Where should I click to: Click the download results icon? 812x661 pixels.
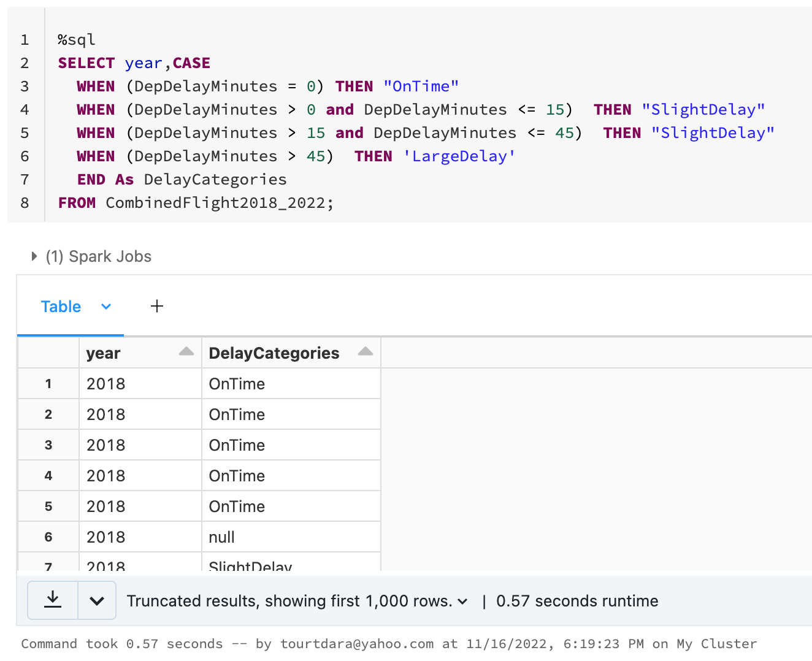(53, 600)
